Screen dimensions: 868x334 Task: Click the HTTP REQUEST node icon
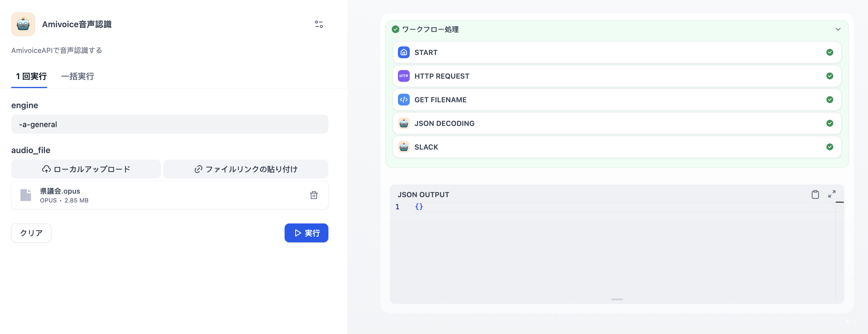(403, 76)
